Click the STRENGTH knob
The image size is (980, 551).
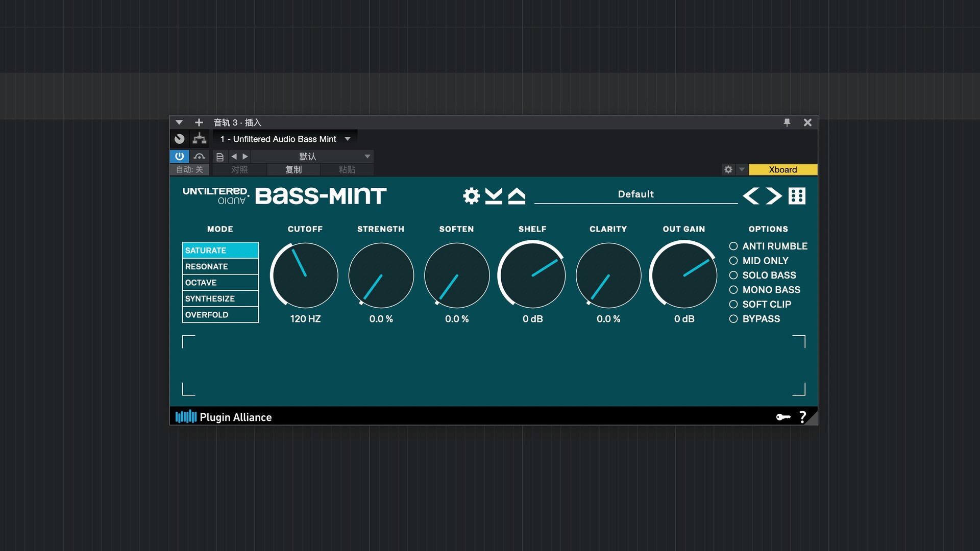[x=381, y=275]
